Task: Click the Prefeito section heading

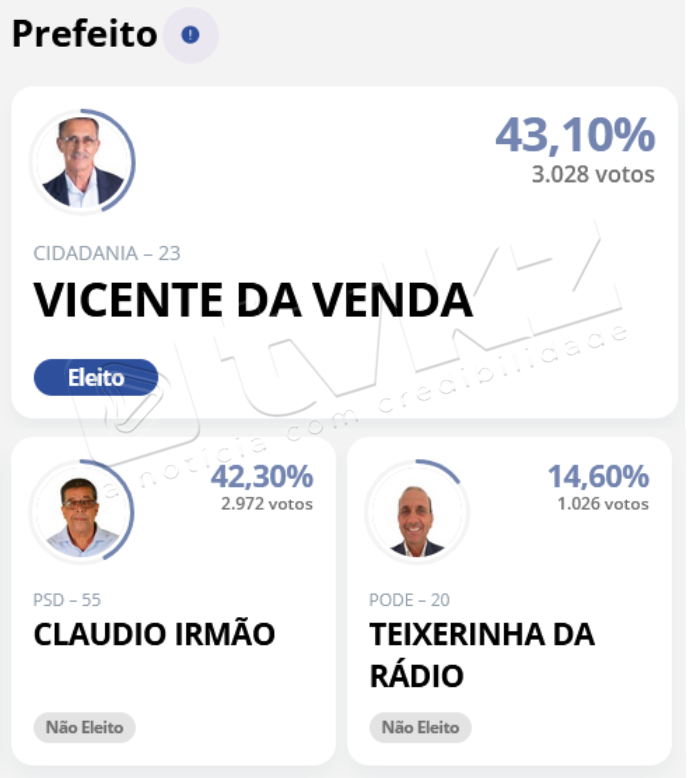Action: click(85, 34)
